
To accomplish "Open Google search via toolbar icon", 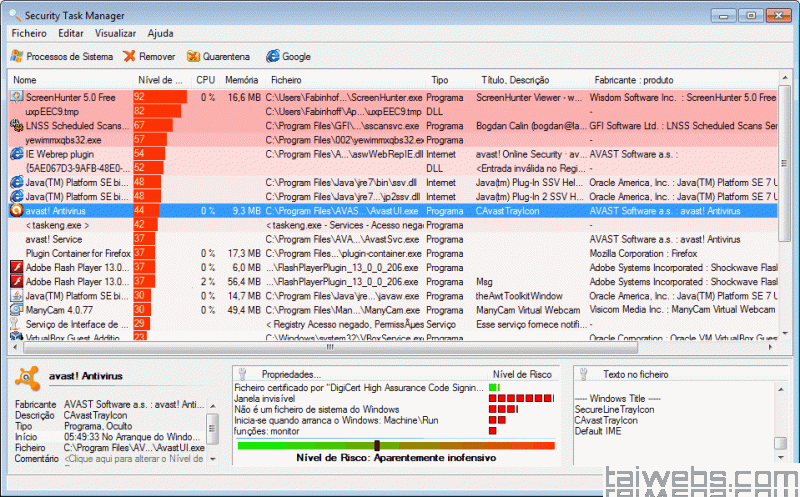I will click(x=272, y=56).
